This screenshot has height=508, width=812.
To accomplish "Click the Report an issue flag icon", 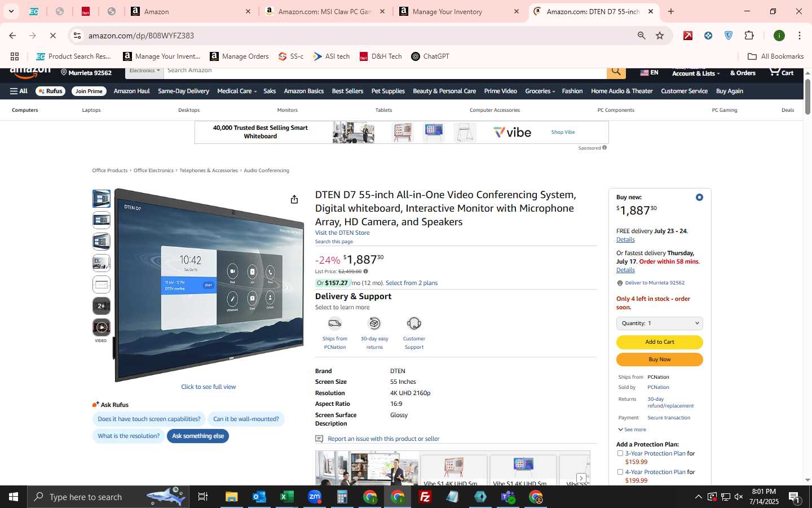I will point(319,439).
